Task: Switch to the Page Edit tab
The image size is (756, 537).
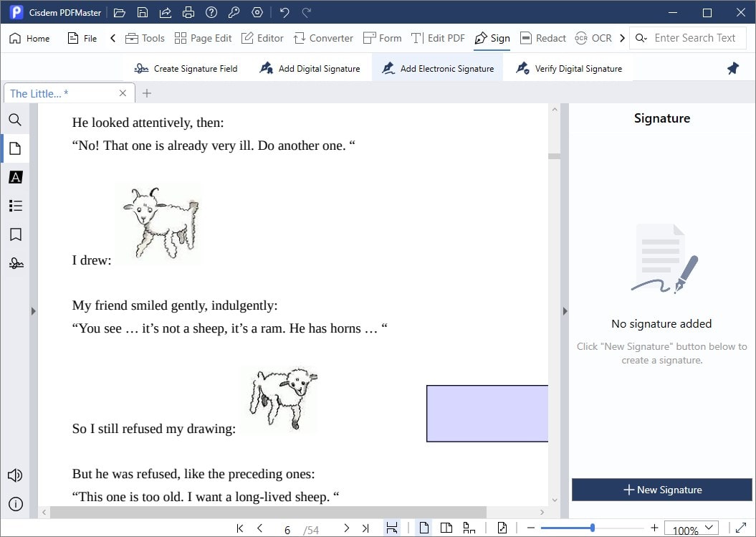Action: (x=203, y=38)
